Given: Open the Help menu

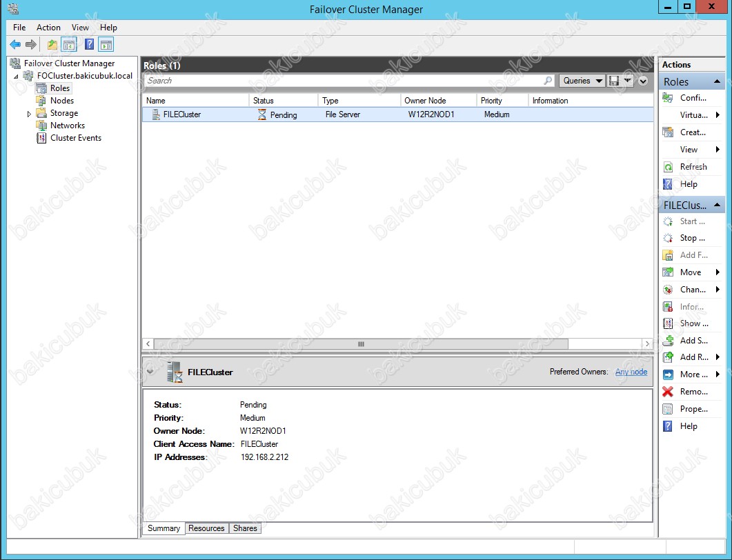Looking at the screenshot, I should coord(108,28).
